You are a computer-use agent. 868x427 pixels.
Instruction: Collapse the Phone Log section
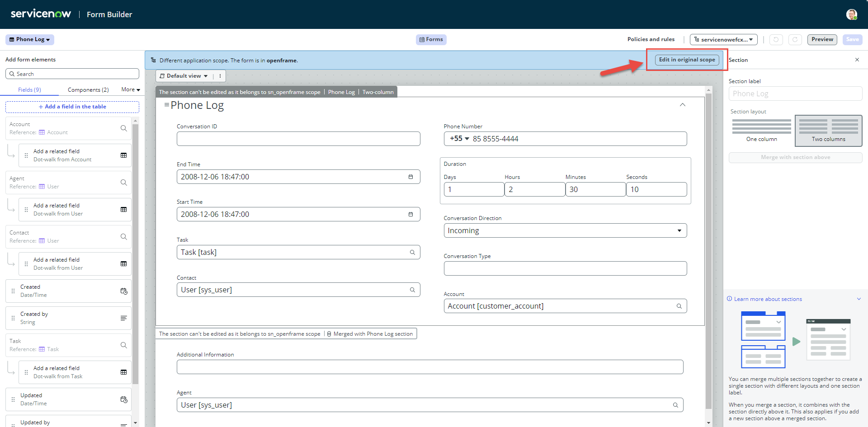tap(682, 105)
